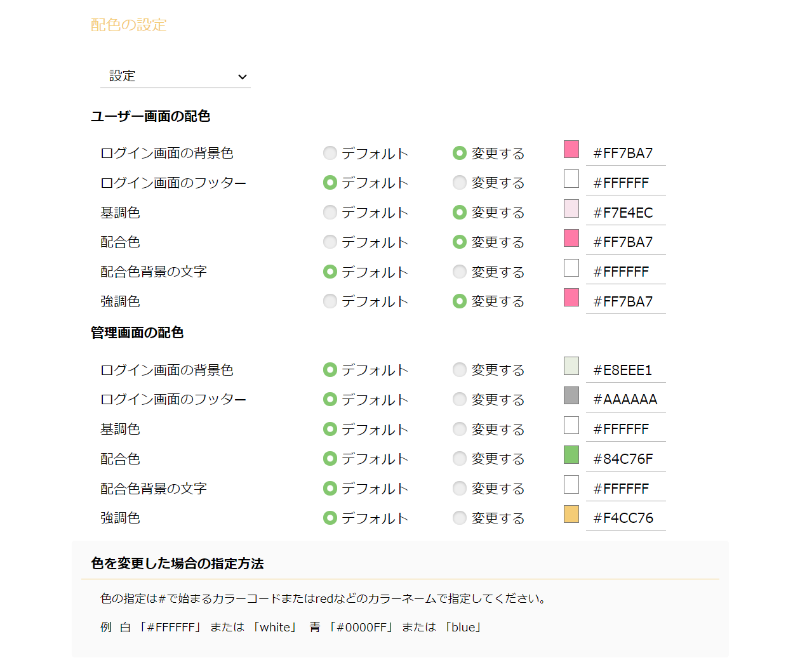Select 変更する for admin ログイン画面のフッター
This screenshot has width=800, height=672.
click(460, 399)
